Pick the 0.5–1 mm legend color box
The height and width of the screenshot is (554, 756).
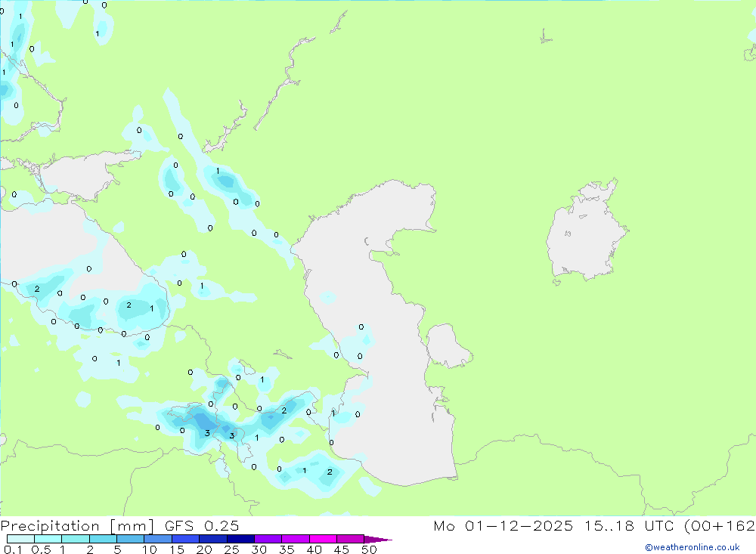pos(48,539)
